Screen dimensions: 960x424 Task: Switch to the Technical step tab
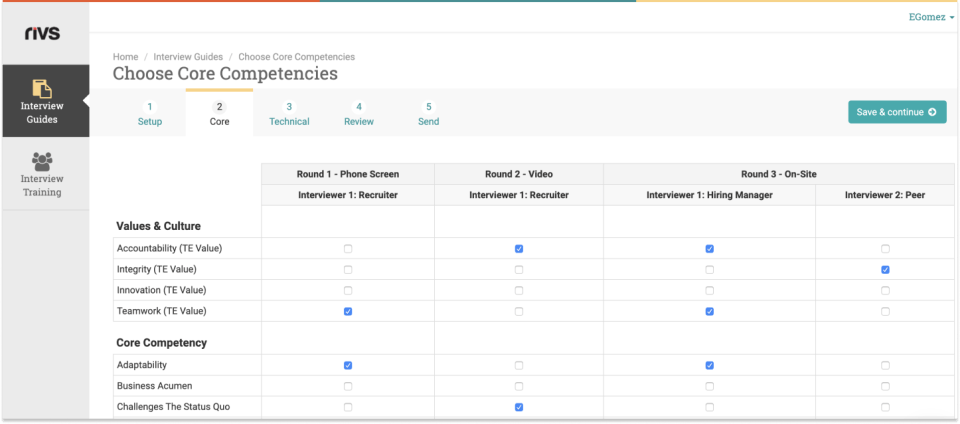[289, 114]
